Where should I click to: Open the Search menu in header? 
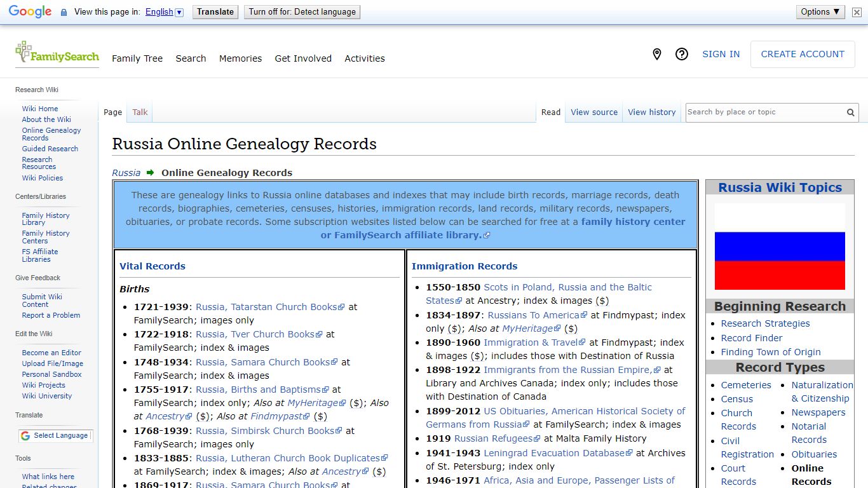pos(191,58)
